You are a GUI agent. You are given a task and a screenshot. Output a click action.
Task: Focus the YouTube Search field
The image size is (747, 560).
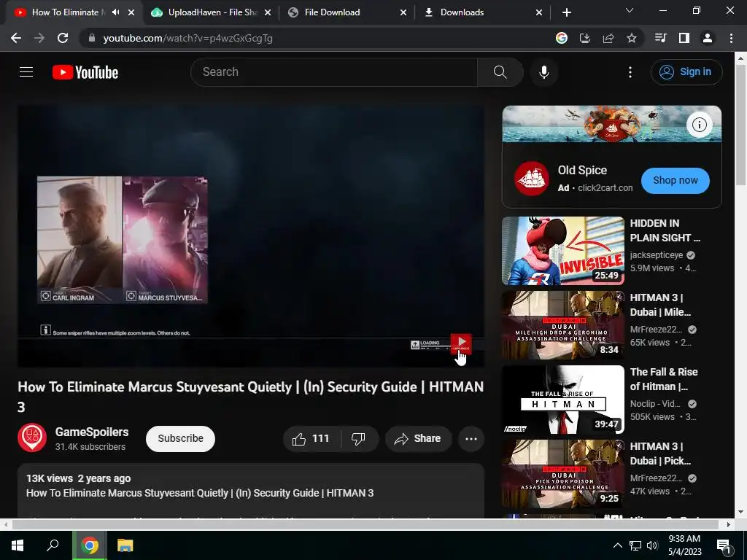pyautogui.click(x=334, y=72)
